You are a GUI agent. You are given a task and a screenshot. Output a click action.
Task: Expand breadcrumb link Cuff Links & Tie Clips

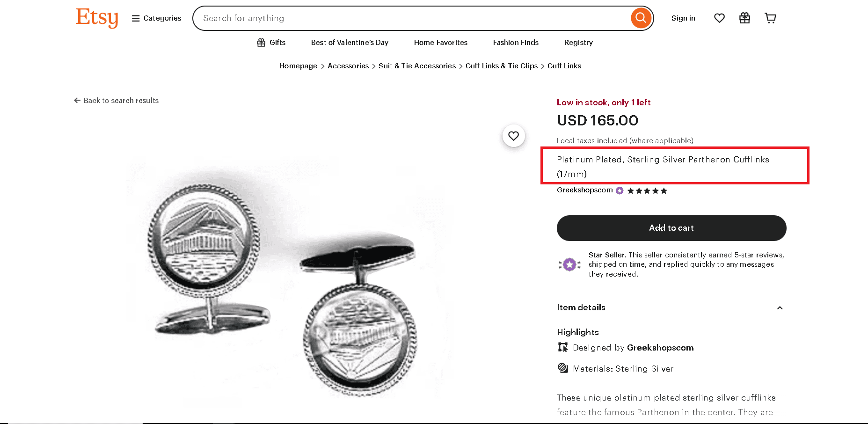(501, 66)
